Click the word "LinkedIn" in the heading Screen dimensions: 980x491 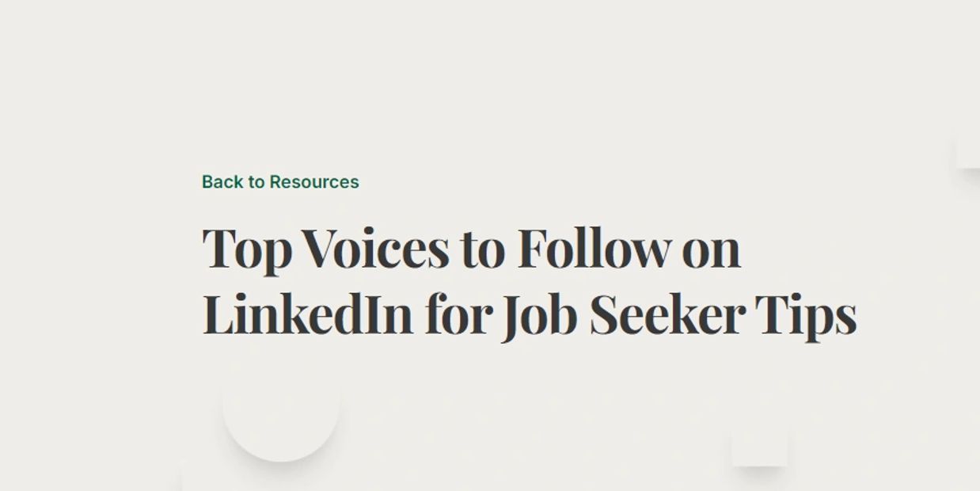(308, 314)
